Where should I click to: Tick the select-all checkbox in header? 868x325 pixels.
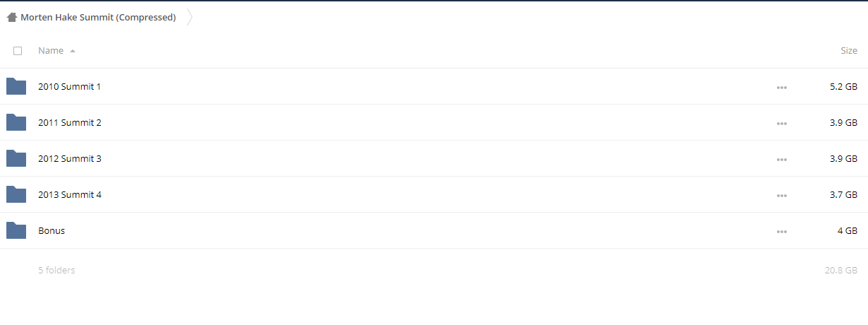coord(18,51)
